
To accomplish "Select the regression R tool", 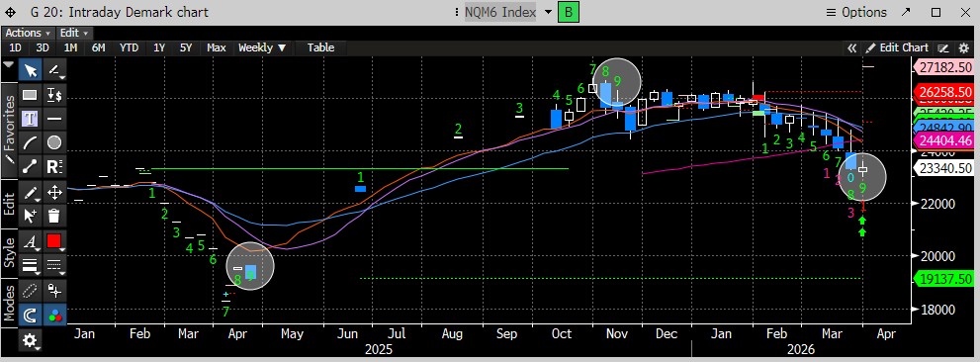I will click(x=55, y=167).
